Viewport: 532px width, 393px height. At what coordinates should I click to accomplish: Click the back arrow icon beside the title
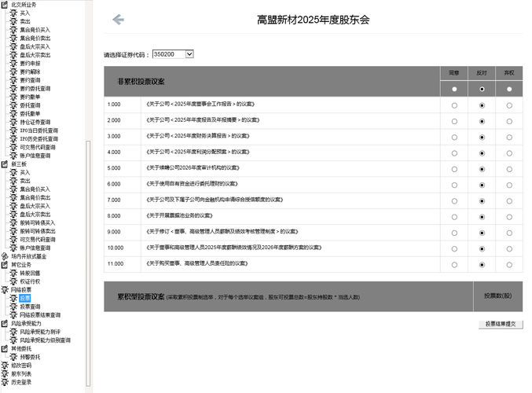coord(118,20)
